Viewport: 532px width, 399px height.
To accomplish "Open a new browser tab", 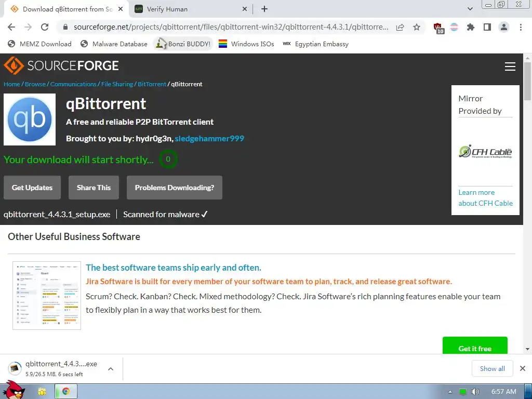I will (264, 9).
